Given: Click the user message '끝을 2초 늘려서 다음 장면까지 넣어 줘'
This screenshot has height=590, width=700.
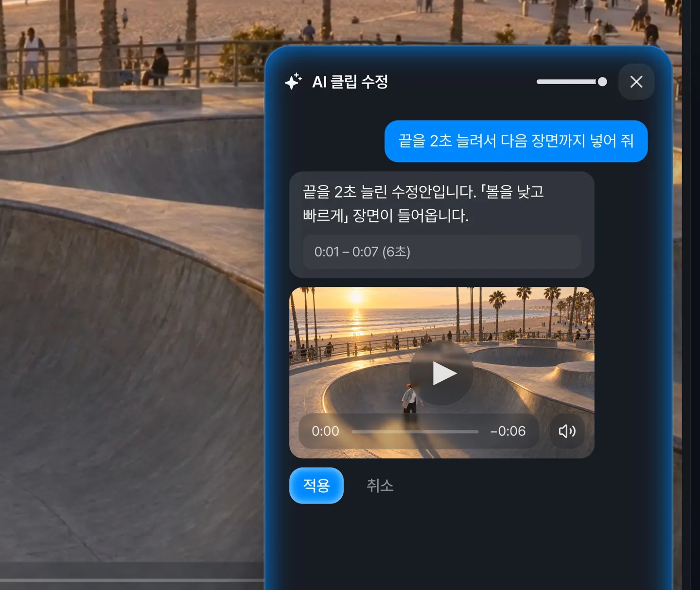Looking at the screenshot, I should pyautogui.click(x=516, y=141).
